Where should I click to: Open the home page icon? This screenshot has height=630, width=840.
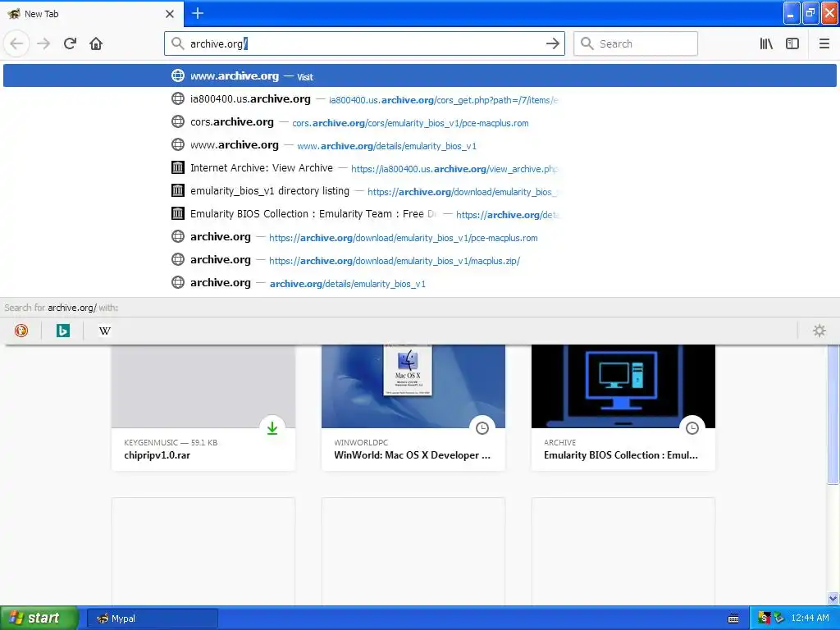(96, 43)
